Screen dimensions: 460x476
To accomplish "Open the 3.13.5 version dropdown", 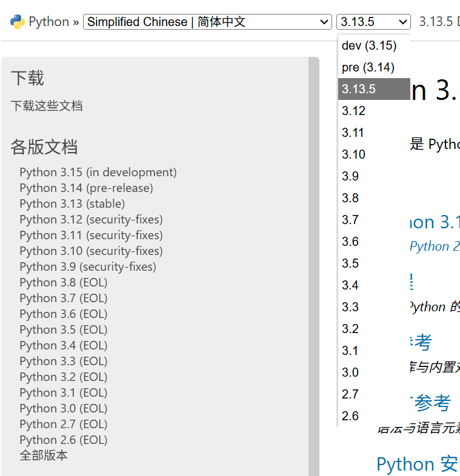I will (x=373, y=22).
